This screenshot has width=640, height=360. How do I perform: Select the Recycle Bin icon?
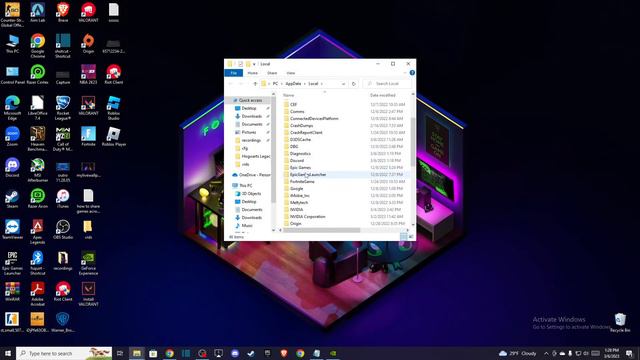(620, 322)
